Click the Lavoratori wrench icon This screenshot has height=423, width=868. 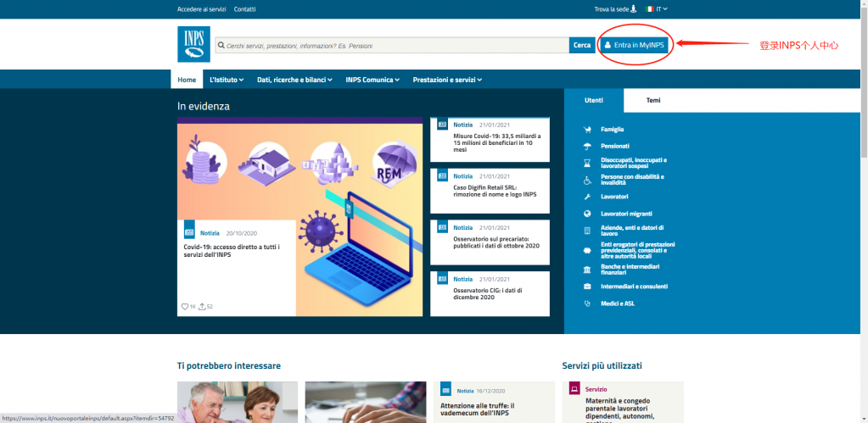(586, 197)
